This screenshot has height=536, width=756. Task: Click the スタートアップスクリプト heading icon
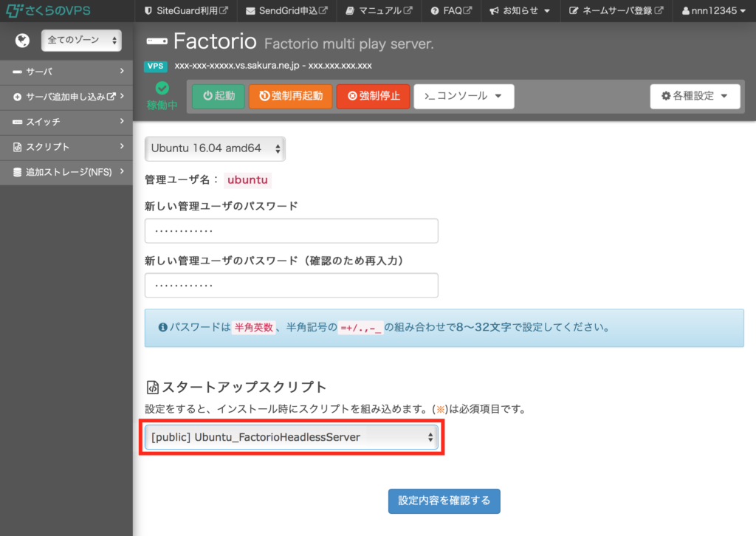[152, 387]
